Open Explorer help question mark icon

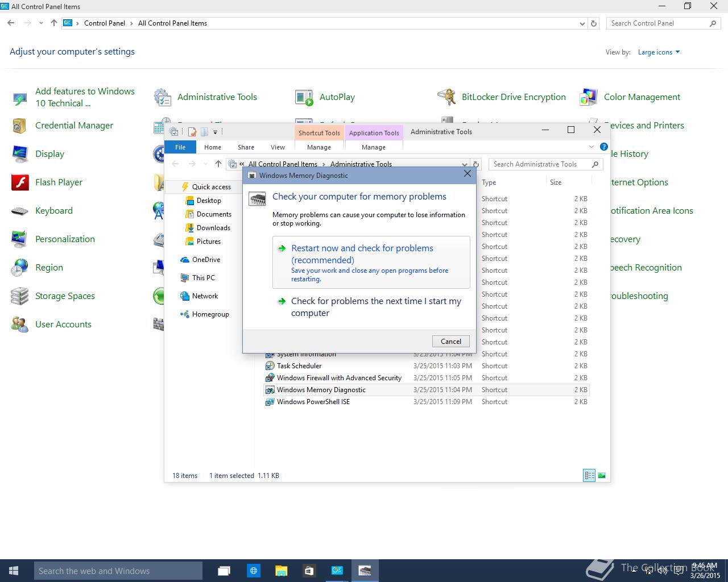click(603, 147)
